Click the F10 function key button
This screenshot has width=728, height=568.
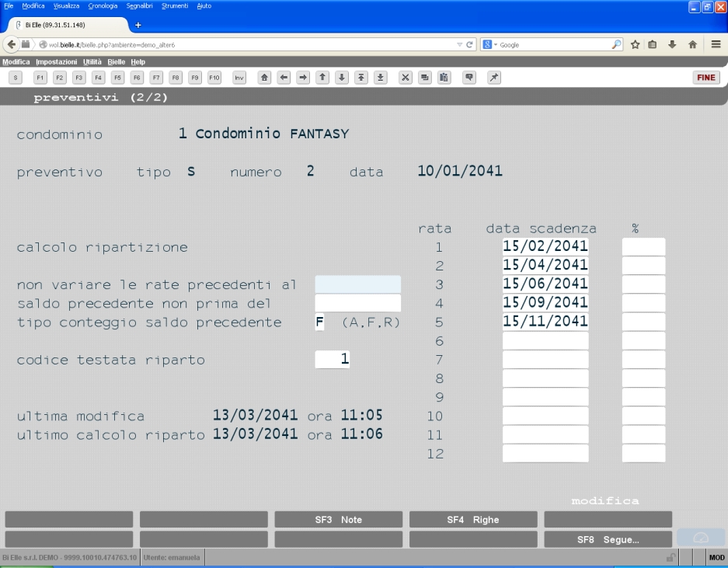(214, 78)
